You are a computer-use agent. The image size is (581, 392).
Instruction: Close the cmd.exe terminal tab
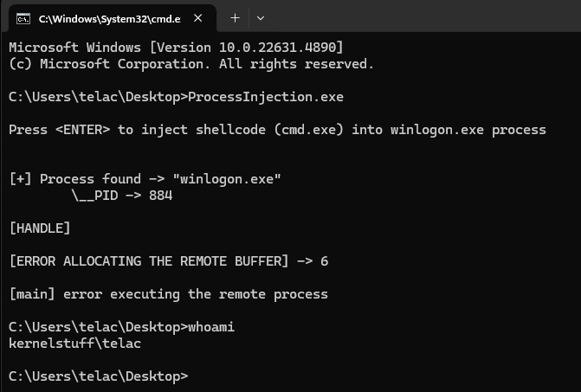[198, 18]
